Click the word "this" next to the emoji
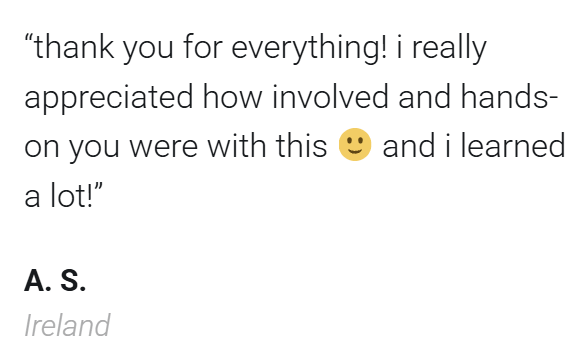This screenshot has height=364, width=588. click(x=302, y=145)
